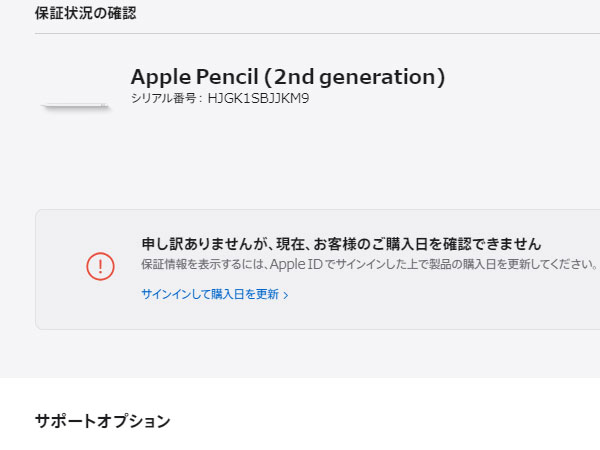Open the サインインして購入日を更新 link
Screen dimensions: 600x450
[x=215, y=294]
